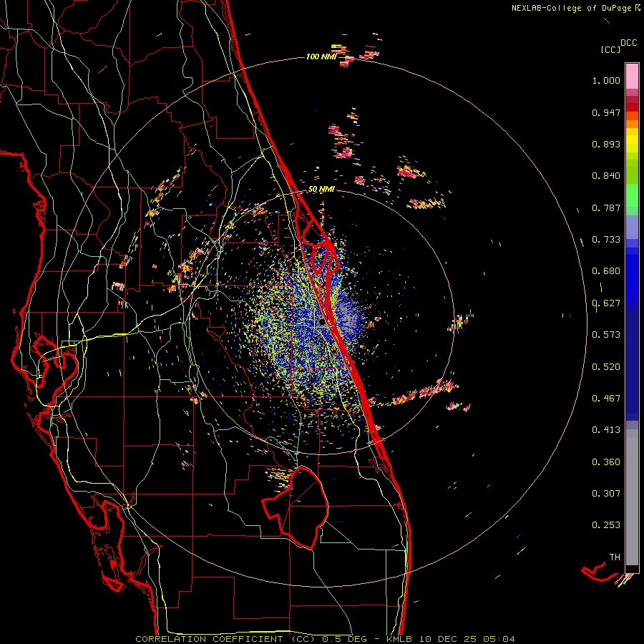644x644 pixels.
Task: Select the 0.680 scale value
Action: click(x=606, y=271)
